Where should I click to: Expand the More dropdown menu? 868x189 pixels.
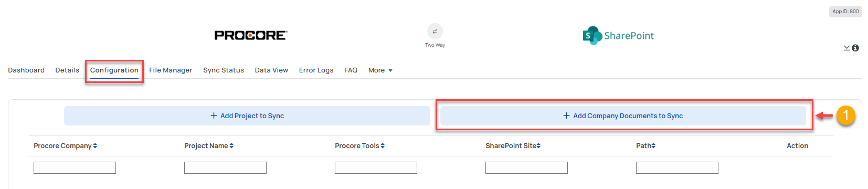(x=380, y=70)
